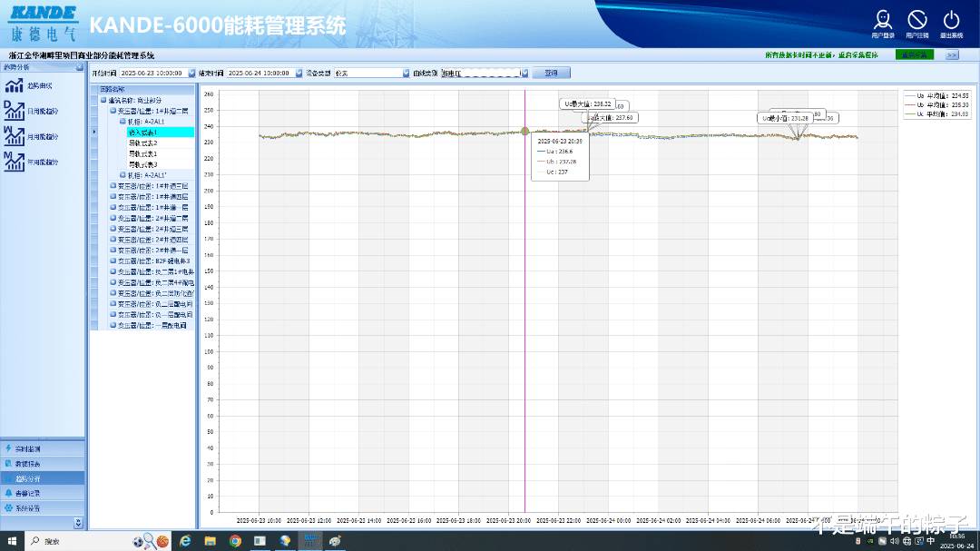This screenshot has height=551, width=980.
Task: Click the Ua 平均值 legend entry
Action: tap(937, 95)
